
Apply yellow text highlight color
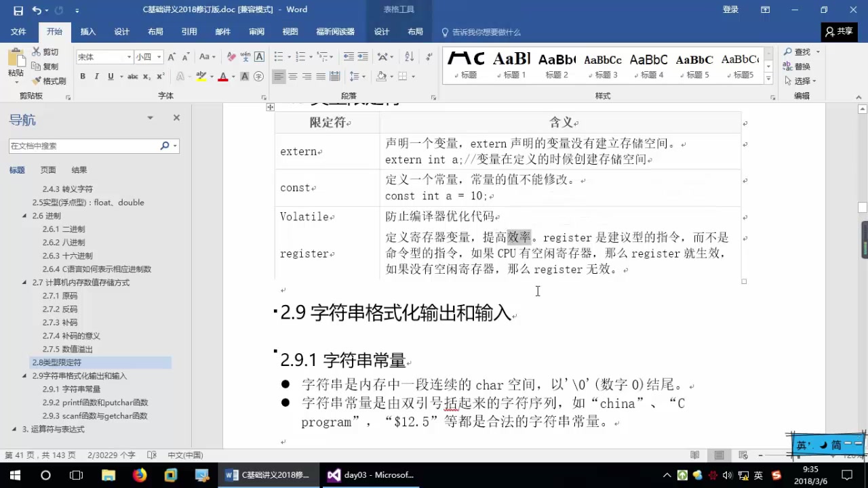201,76
